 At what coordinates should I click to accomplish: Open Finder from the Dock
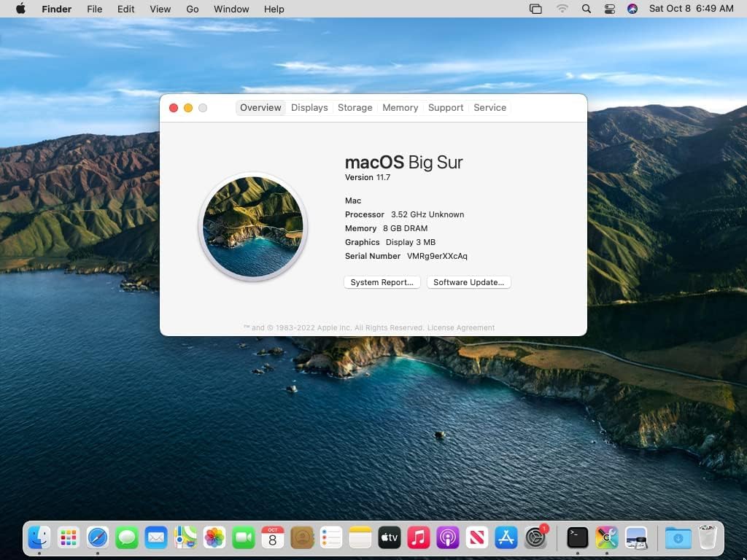click(39, 537)
